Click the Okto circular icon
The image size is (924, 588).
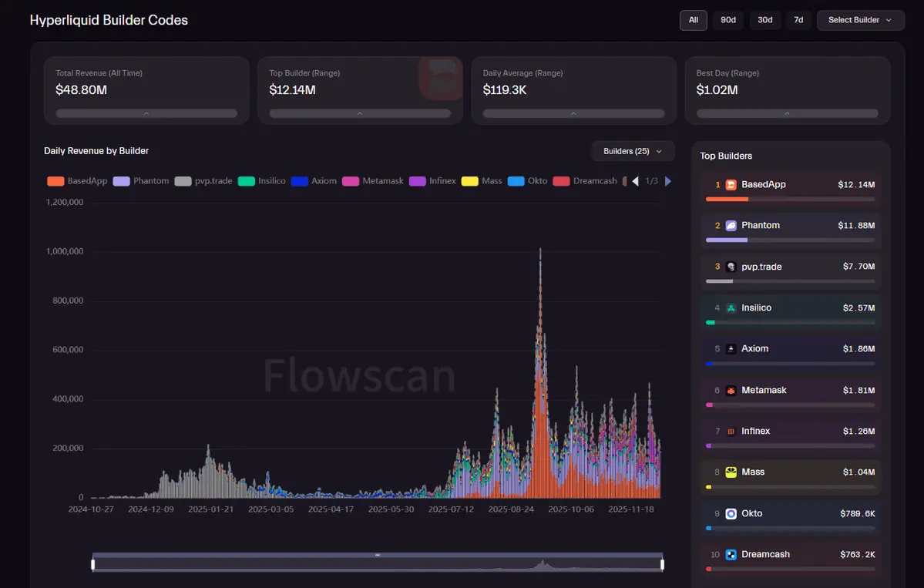pos(731,514)
